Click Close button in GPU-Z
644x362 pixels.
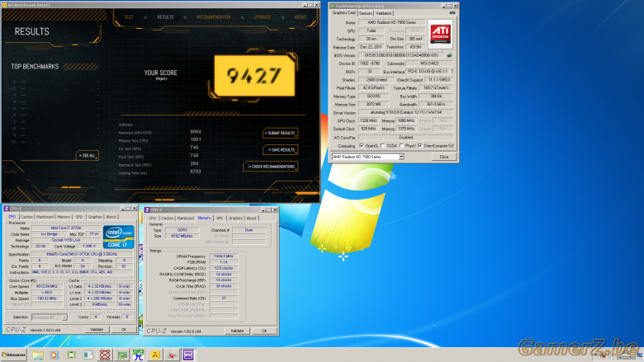point(444,157)
